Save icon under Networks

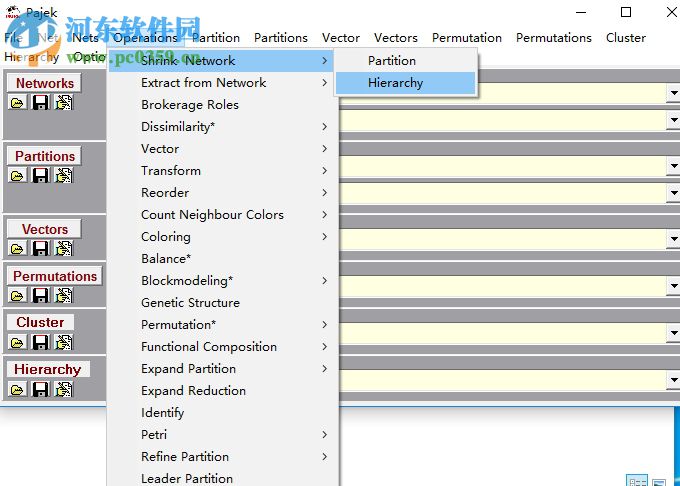point(41,103)
